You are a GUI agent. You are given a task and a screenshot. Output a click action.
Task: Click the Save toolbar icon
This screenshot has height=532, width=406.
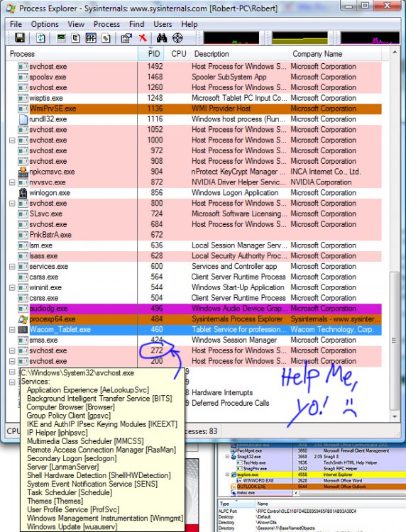[20, 38]
